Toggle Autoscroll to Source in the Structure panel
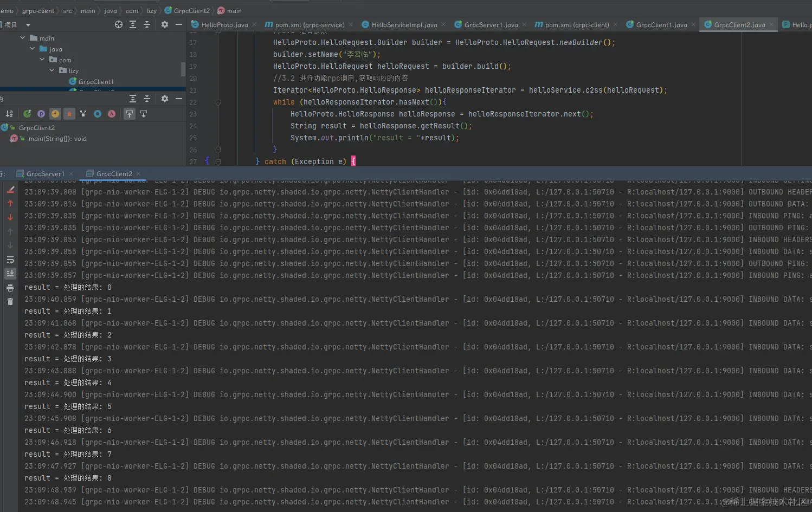This screenshot has height=512, width=812. click(130, 114)
